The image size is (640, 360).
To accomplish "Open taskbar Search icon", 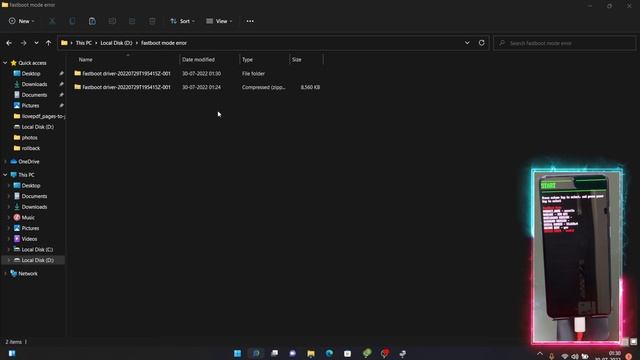I will 256,353.
